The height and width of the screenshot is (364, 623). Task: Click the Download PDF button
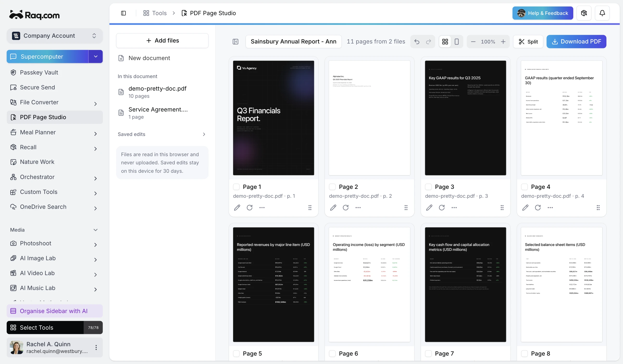(x=576, y=42)
